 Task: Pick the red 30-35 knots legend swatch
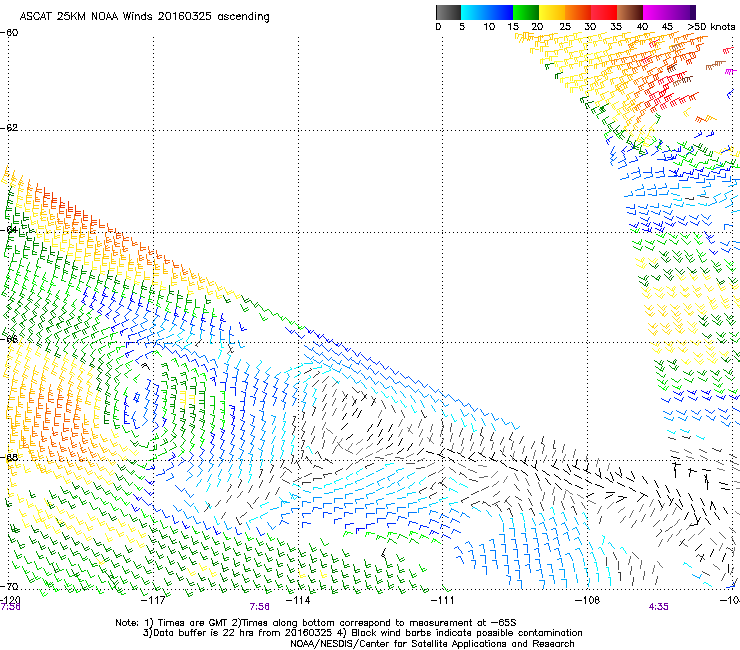pyautogui.click(x=604, y=12)
